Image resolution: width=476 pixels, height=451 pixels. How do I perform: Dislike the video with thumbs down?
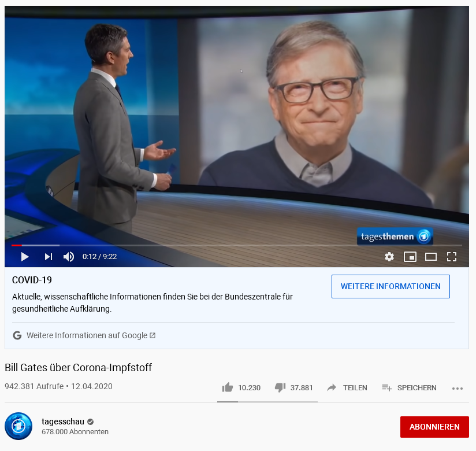[280, 387]
